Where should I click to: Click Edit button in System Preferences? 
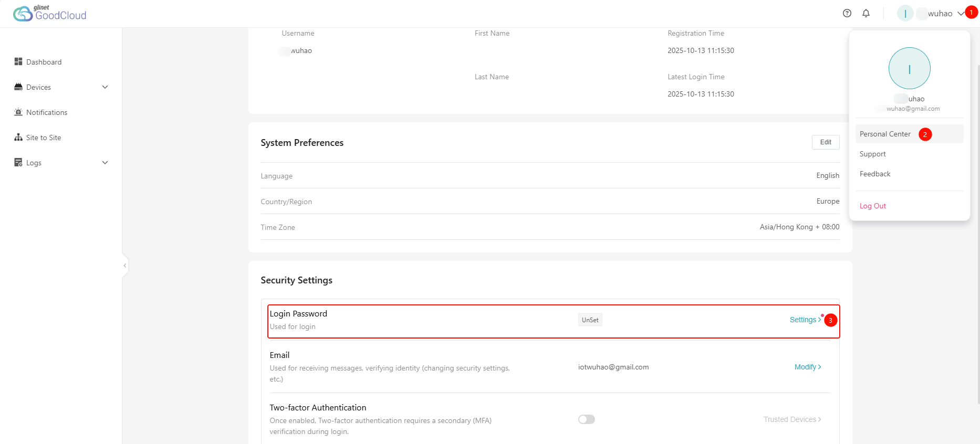tap(825, 142)
